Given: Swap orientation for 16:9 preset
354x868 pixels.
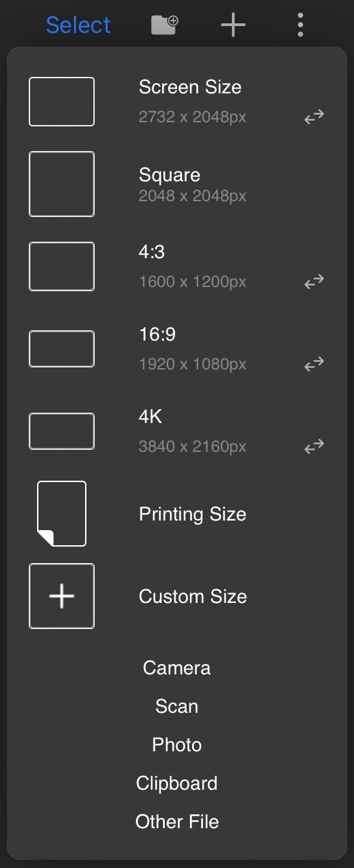Looking at the screenshot, I should [314, 364].
